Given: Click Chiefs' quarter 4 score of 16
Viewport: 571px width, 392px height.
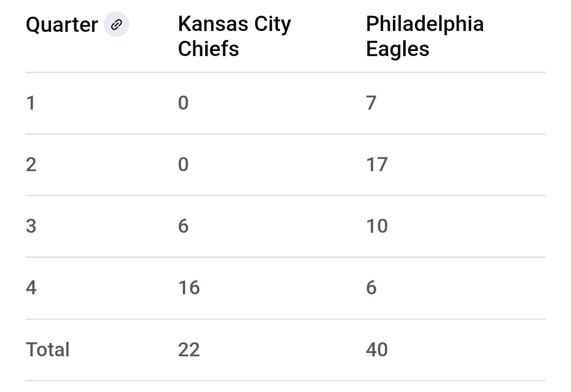Looking at the screenshot, I should 189,288.
